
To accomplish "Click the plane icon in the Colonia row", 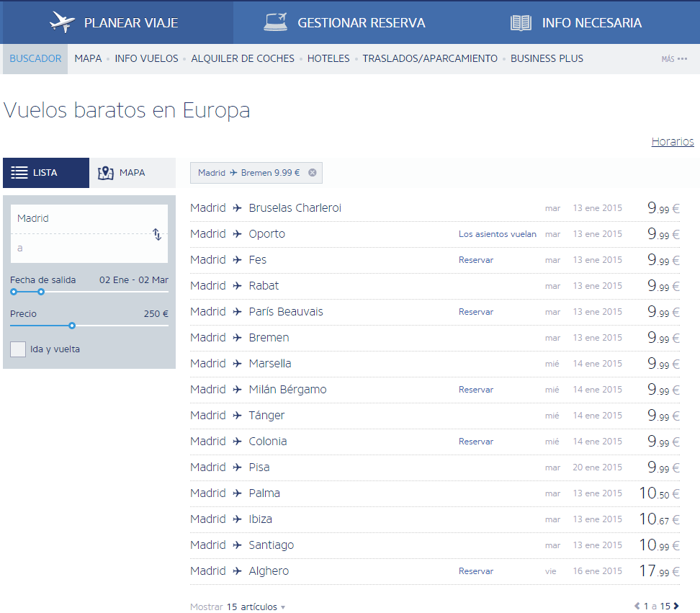I will click(238, 441).
